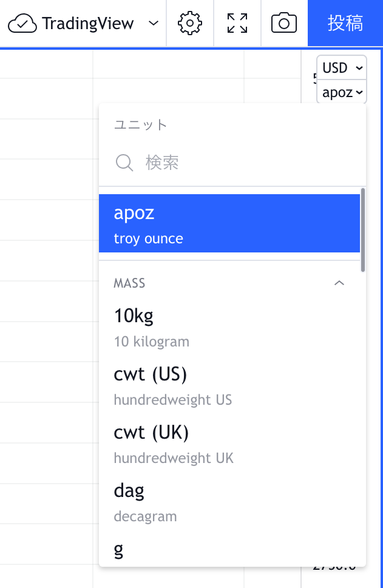Click the magnifier icon in unit search

124,163
